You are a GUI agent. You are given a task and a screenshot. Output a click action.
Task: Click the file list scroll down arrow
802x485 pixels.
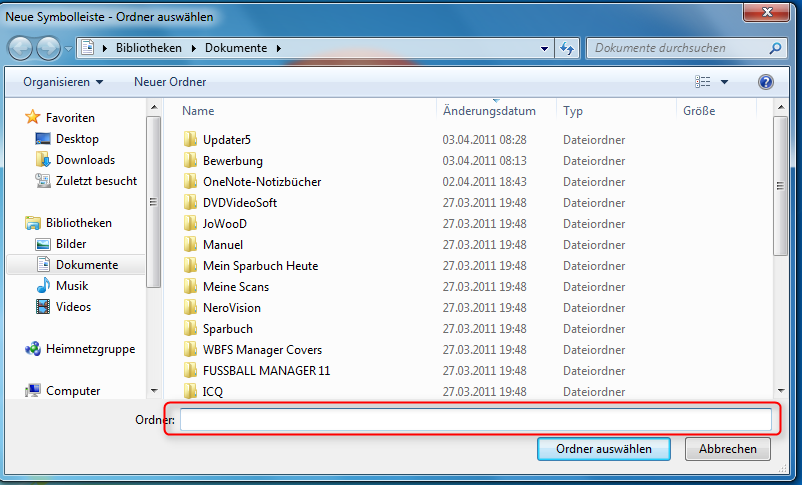point(781,391)
